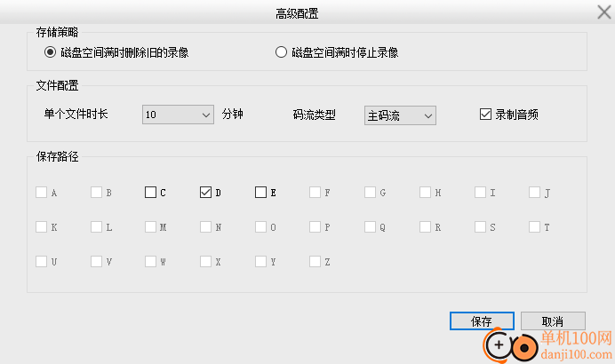
Task: Select 磁盘空间满时停止录像 radio option
Action: tap(281, 52)
